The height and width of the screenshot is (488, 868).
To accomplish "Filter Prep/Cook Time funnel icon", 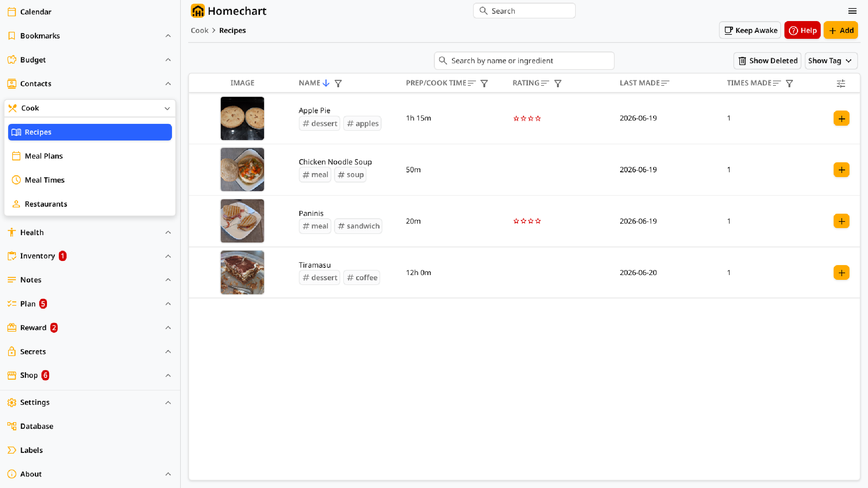I will click(484, 83).
